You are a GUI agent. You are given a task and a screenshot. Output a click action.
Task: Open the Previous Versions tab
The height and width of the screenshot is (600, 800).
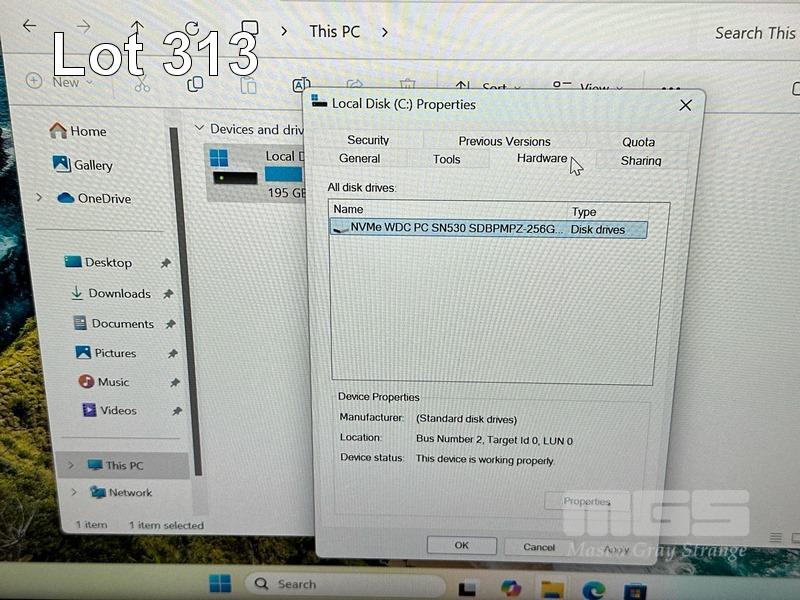(x=504, y=141)
